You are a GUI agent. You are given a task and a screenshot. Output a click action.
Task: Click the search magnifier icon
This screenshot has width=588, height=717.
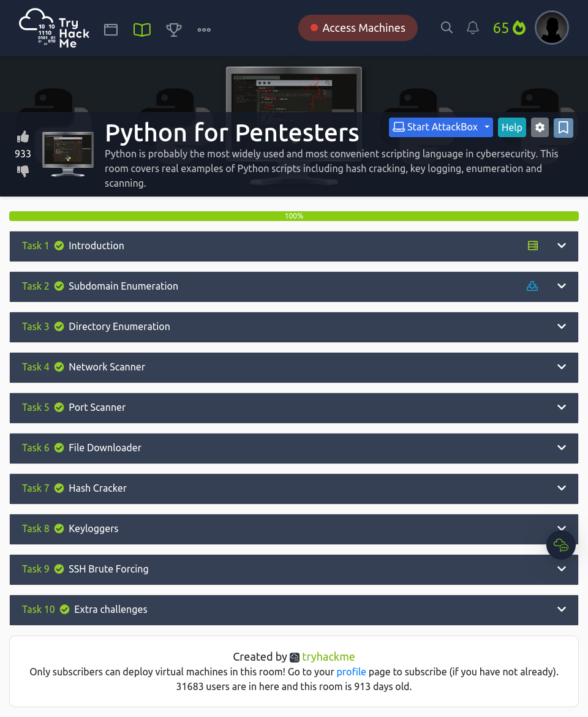[x=447, y=28]
